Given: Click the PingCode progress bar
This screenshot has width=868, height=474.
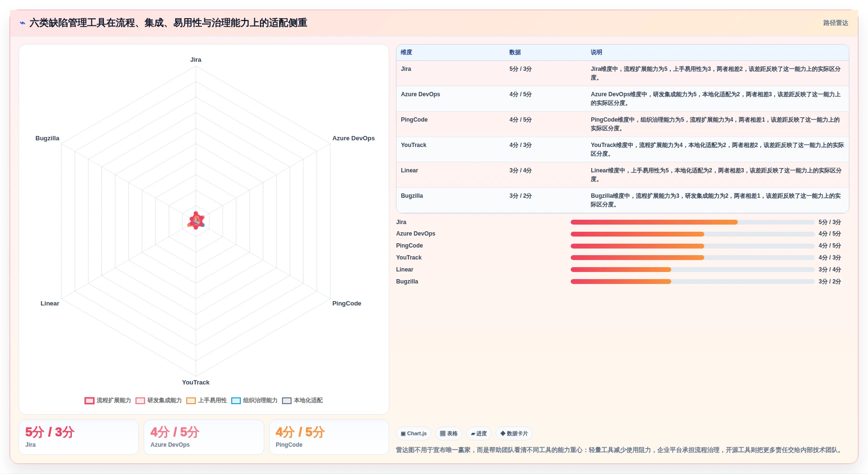Looking at the screenshot, I should coord(692,246).
